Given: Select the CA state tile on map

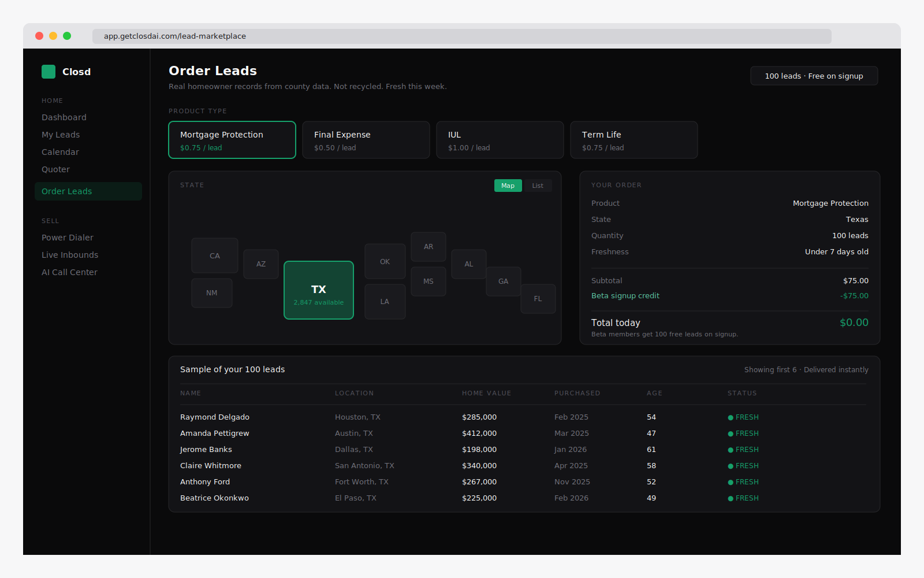Looking at the screenshot, I should pos(215,255).
